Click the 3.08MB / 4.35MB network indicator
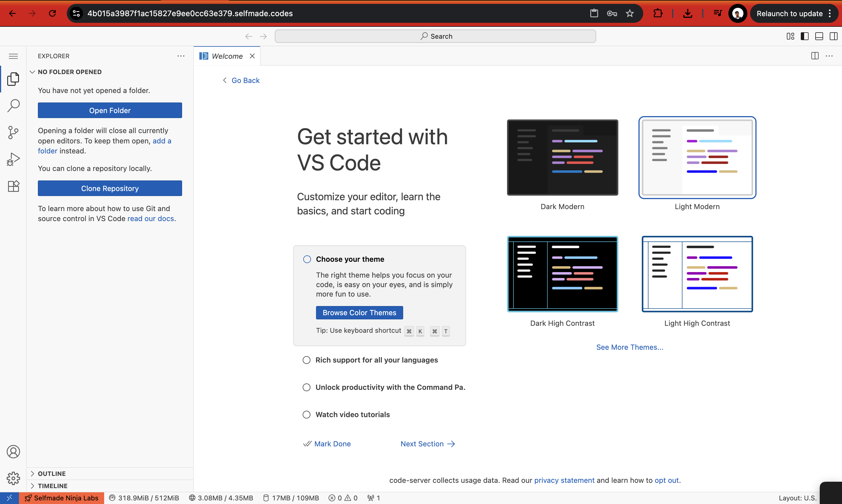 pos(221,498)
